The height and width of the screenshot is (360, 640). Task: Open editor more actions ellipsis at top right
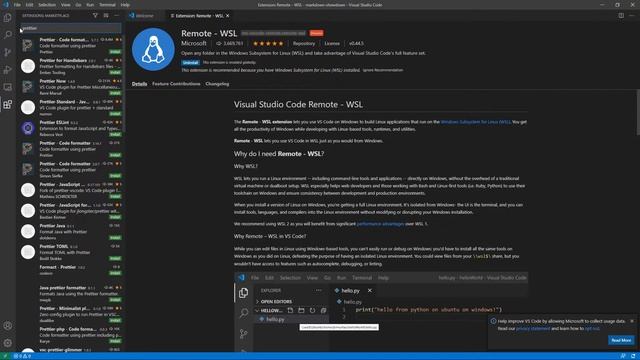632,16
